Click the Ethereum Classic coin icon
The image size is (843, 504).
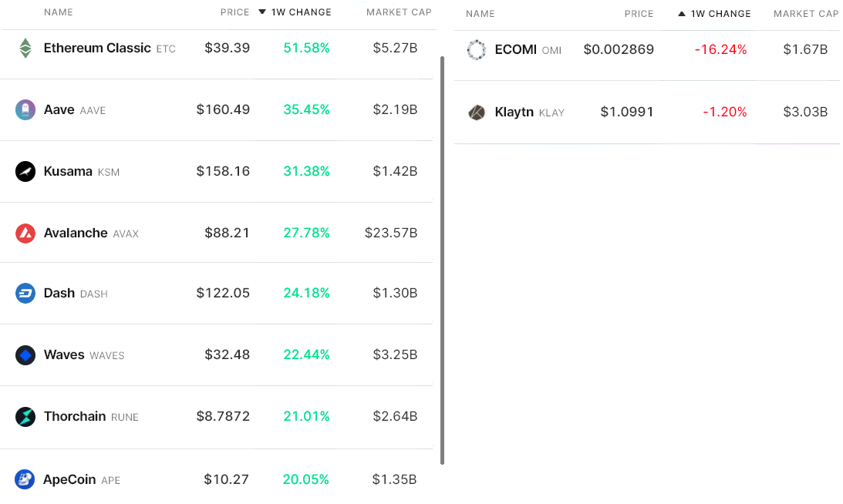(25, 49)
